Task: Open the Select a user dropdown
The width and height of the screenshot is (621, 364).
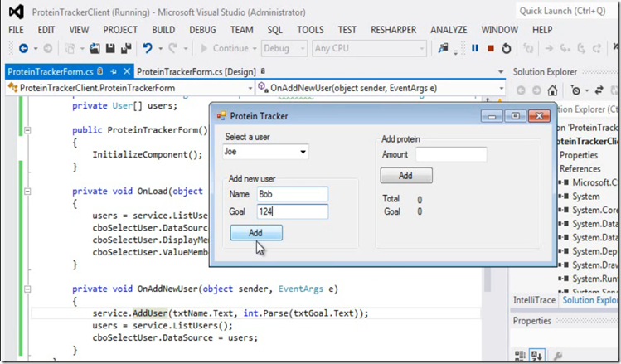Action: (303, 152)
